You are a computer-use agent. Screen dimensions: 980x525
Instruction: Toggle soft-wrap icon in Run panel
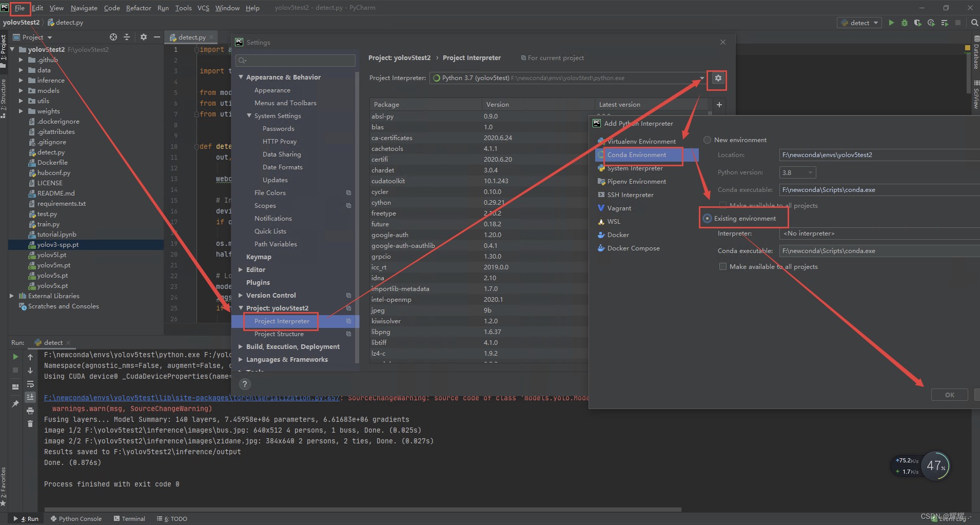pyautogui.click(x=30, y=384)
